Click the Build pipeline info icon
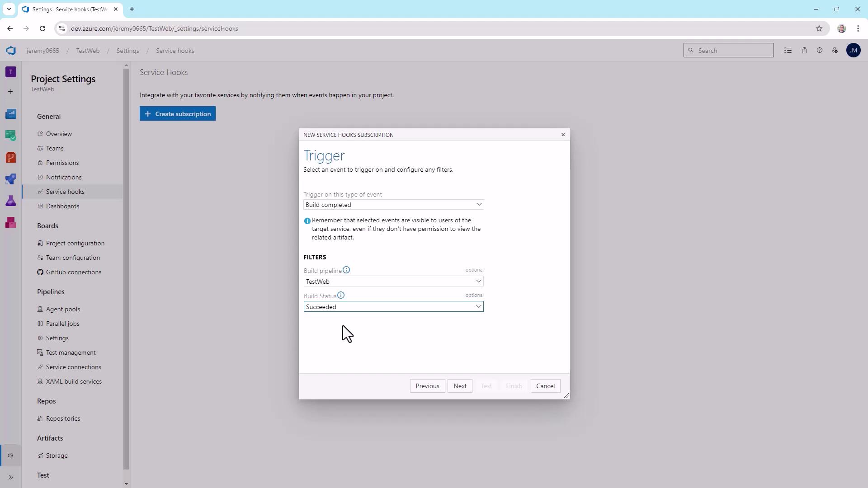Screen dimensions: 868x488 click(x=346, y=270)
